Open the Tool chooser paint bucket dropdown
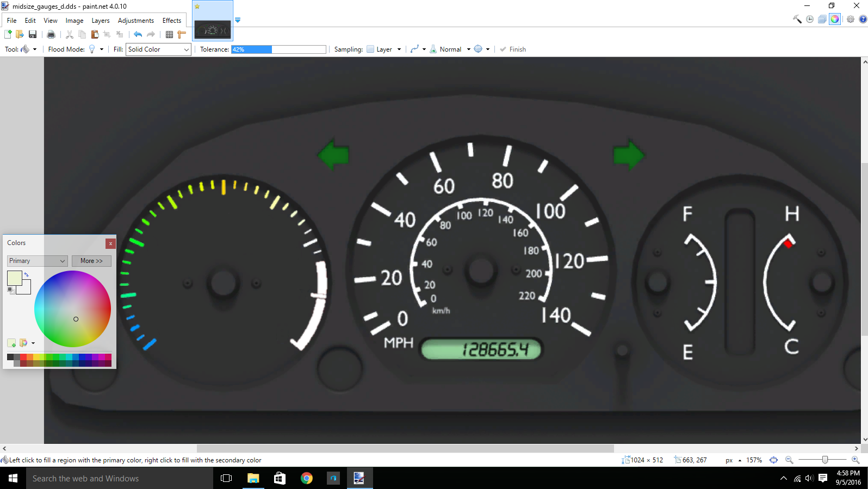Screen dimensions: 868x489 [28, 49]
